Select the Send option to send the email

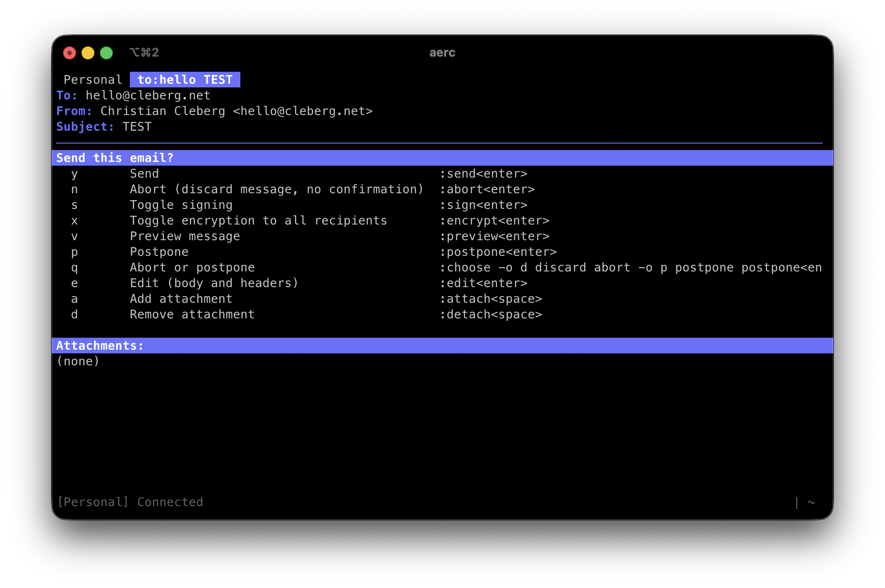click(144, 173)
